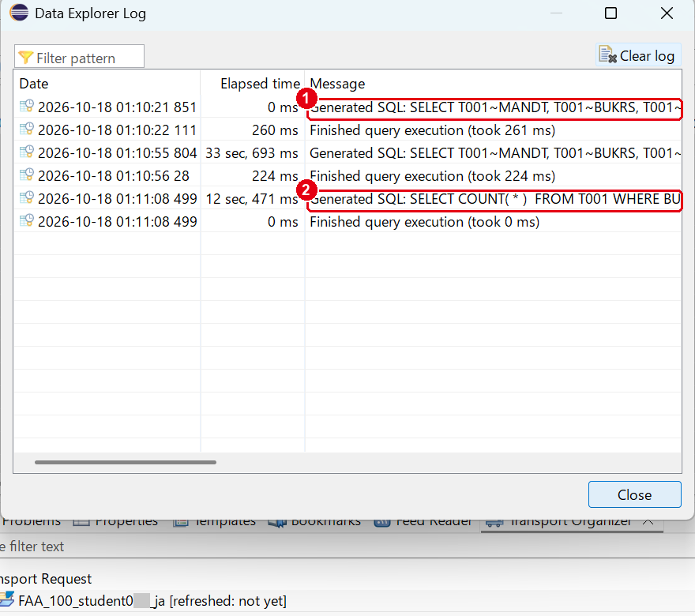This screenshot has width=695, height=616.
Task: Select the date '2026-10-18 01:10:21 851'
Action: point(117,107)
